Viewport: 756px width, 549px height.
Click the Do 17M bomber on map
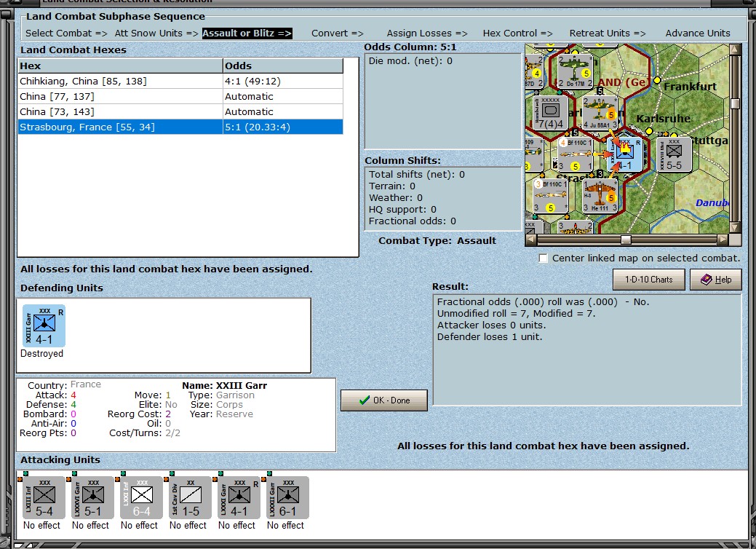(575, 70)
